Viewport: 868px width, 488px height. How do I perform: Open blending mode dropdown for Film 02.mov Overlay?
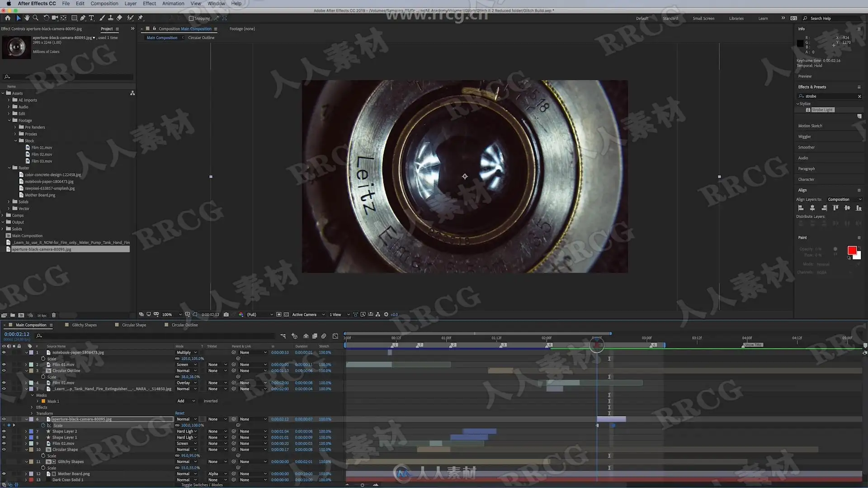coord(186,383)
